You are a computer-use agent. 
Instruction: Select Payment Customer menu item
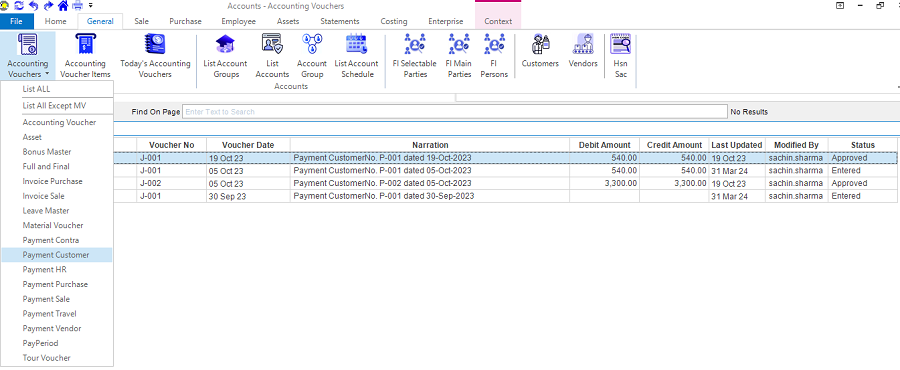[x=57, y=255]
